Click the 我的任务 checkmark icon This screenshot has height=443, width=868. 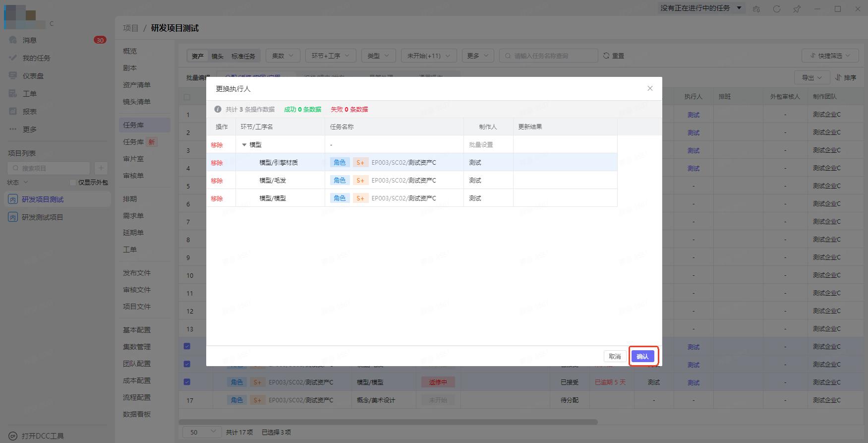[x=13, y=58]
